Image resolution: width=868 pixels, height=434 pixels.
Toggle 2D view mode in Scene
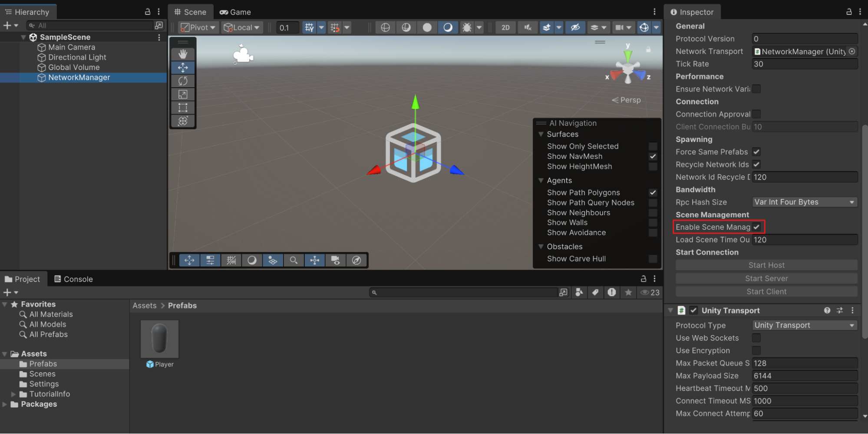[505, 28]
